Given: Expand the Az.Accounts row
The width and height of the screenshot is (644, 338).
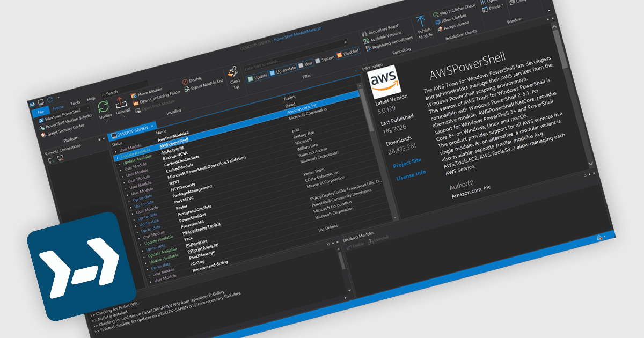Looking at the screenshot, I should pos(119,163).
